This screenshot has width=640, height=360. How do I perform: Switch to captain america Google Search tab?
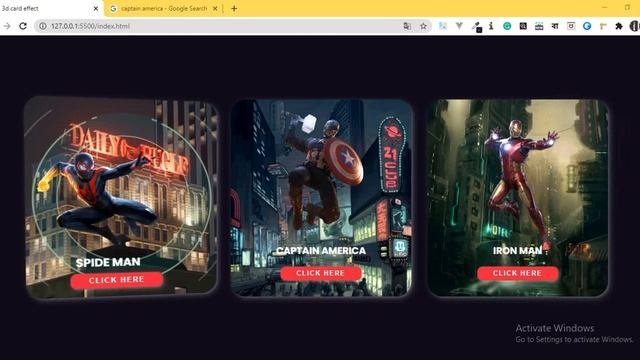coord(164,9)
